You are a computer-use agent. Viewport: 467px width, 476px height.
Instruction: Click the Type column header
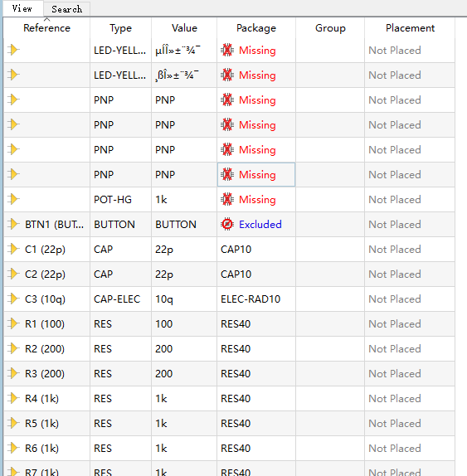tap(120, 28)
